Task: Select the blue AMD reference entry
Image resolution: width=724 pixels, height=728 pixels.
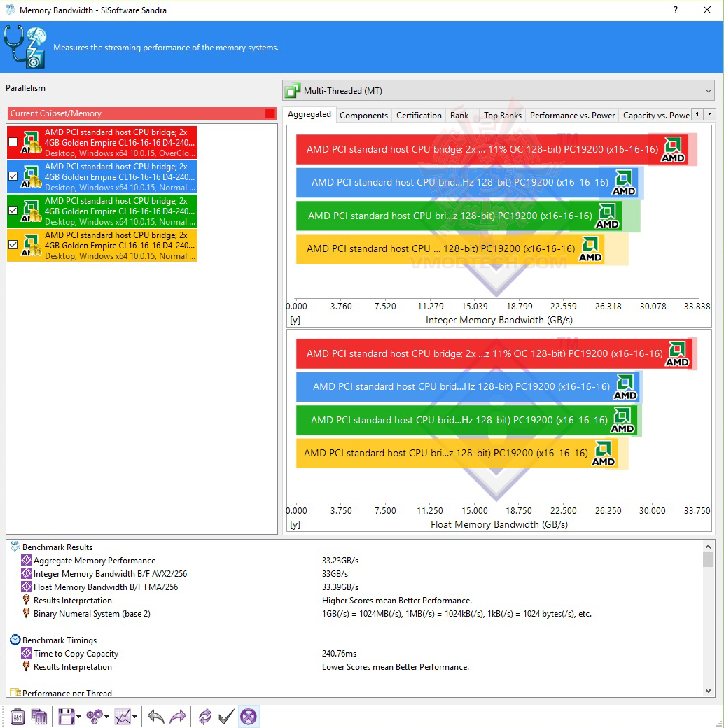Action: 102,177
